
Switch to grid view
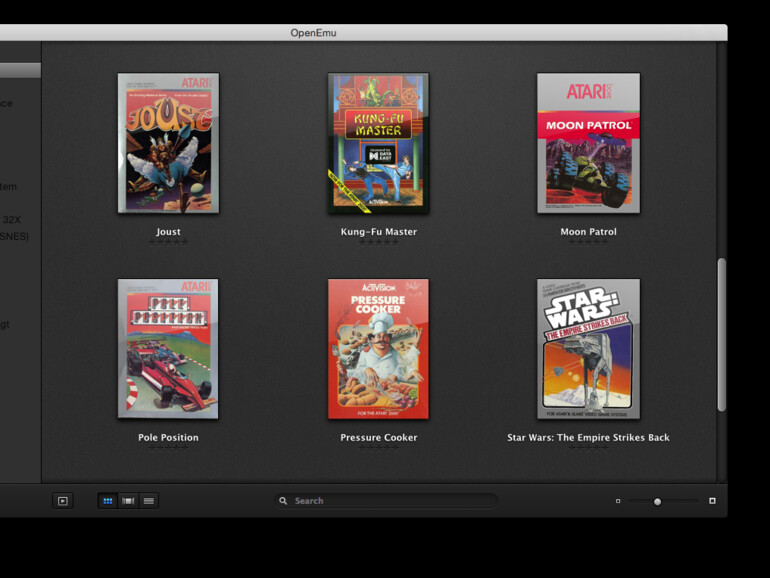(108, 501)
